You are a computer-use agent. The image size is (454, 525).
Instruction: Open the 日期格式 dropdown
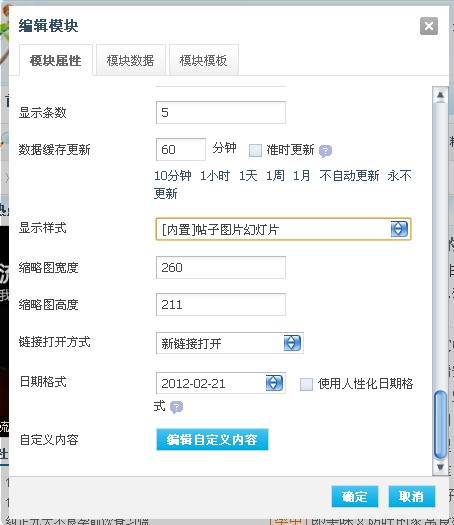point(221,383)
